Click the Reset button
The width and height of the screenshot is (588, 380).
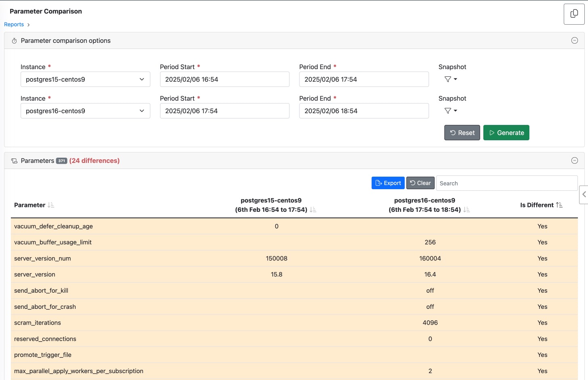462,133
